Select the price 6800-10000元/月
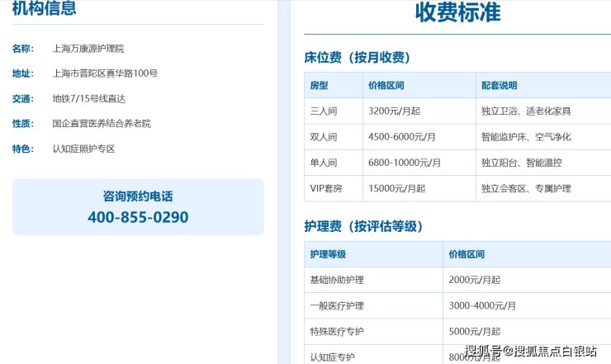 405,163
